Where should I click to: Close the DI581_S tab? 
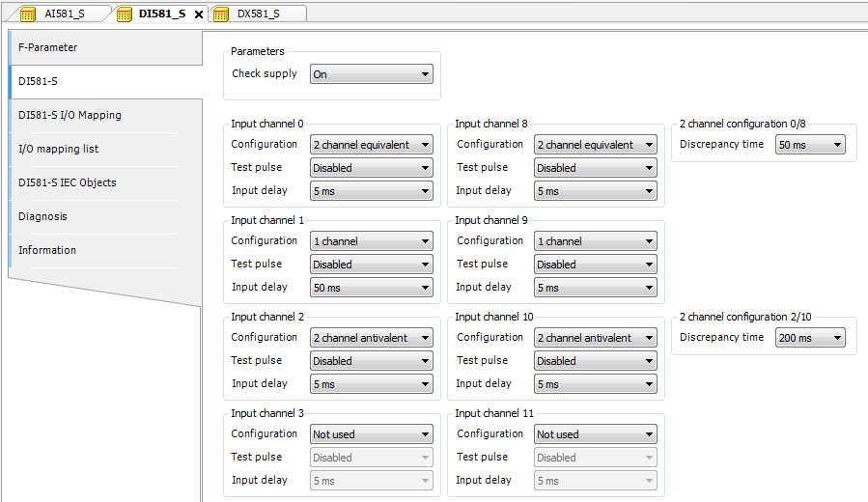198,14
